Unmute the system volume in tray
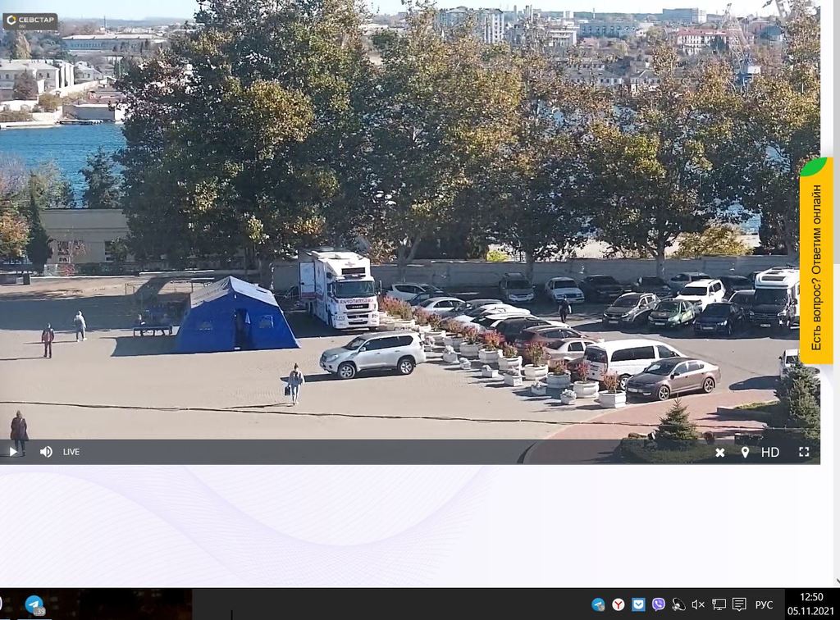The width and height of the screenshot is (840, 620). tap(698, 604)
